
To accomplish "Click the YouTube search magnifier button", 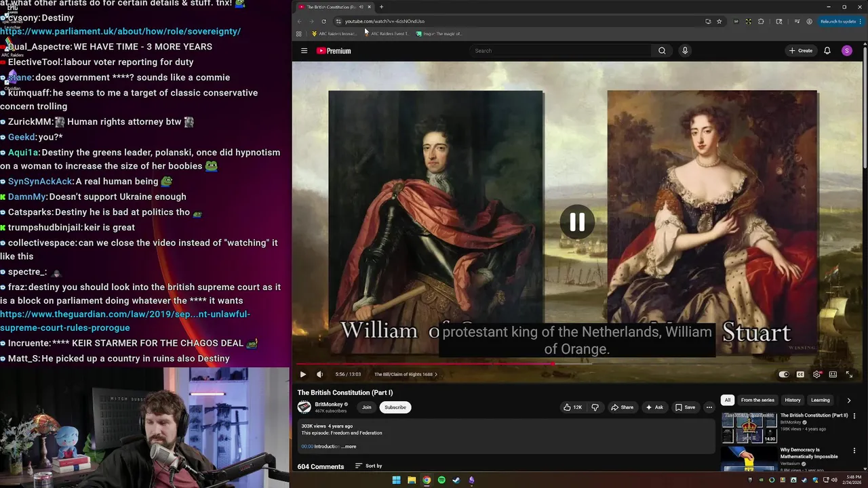I will click(x=662, y=51).
